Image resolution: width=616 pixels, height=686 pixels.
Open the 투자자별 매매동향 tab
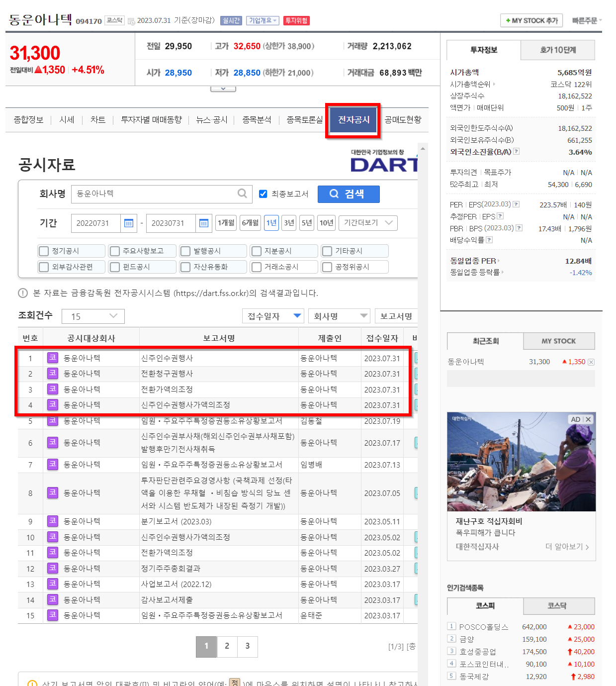(151, 119)
